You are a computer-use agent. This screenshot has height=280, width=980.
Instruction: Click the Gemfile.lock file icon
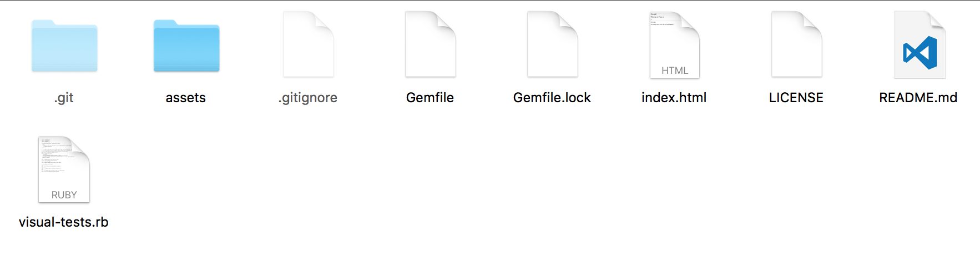[x=553, y=44]
